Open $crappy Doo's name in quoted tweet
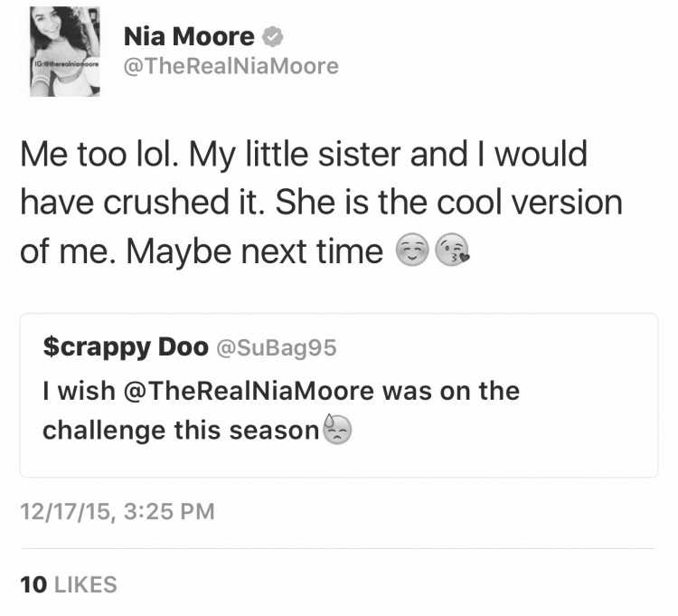The image size is (678, 616). 126,347
